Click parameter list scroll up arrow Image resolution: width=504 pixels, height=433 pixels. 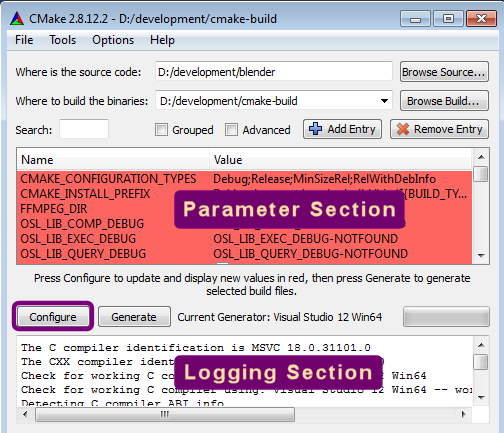pyautogui.click(x=481, y=157)
